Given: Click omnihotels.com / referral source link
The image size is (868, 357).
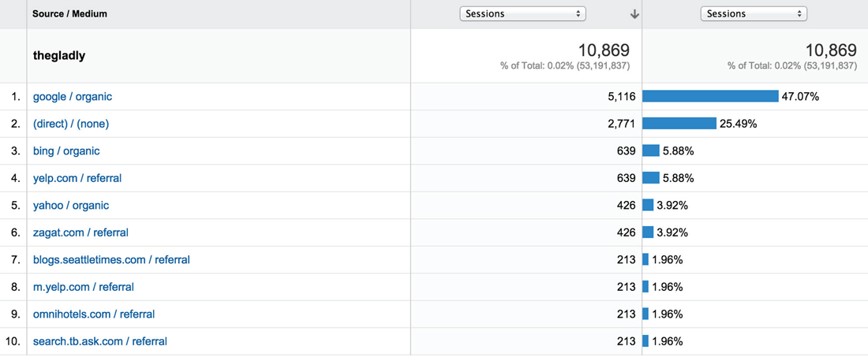Looking at the screenshot, I should click(x=94, y=314).
